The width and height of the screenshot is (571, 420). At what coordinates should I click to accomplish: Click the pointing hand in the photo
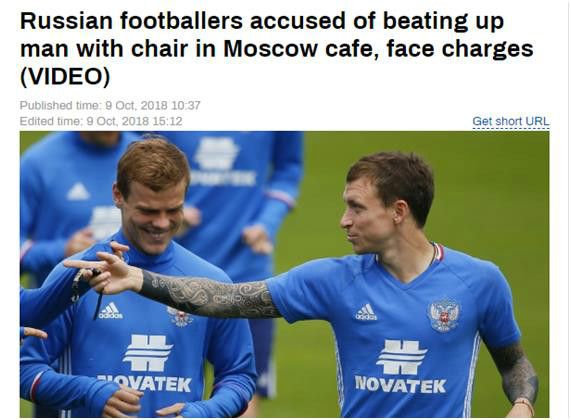104,271
